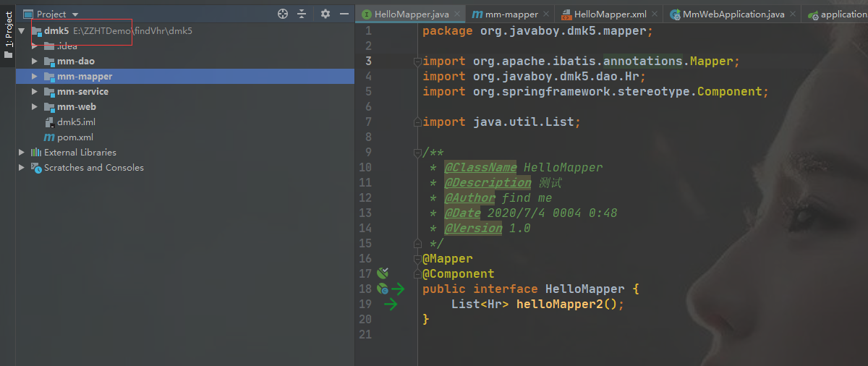Toggle the fold marker at line 15
Screen dimensions: 868x366
tap(417, 244)
